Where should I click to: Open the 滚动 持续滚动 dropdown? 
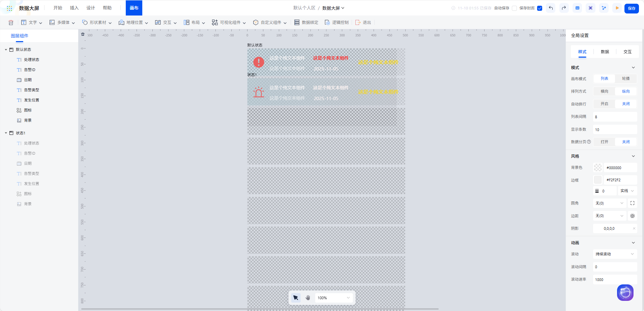pos(615,254)
